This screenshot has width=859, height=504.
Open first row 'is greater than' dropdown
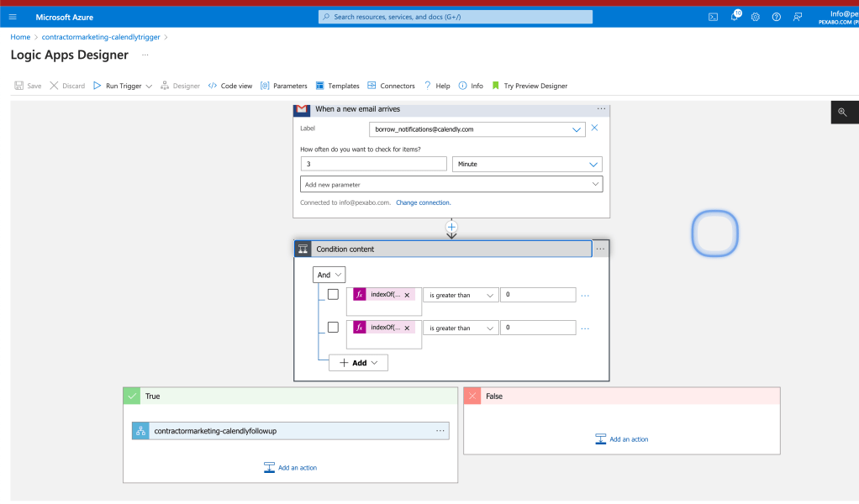461,295
